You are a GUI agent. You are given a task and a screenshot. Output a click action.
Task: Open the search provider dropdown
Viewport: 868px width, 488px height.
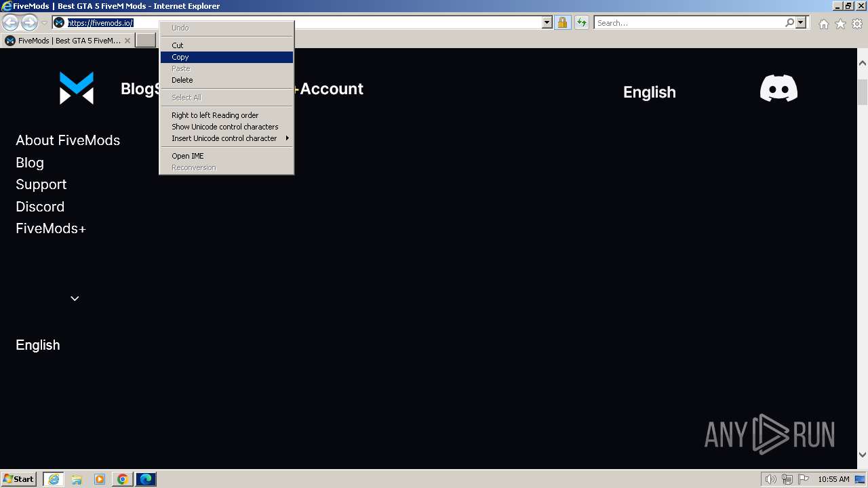[801, 23]
